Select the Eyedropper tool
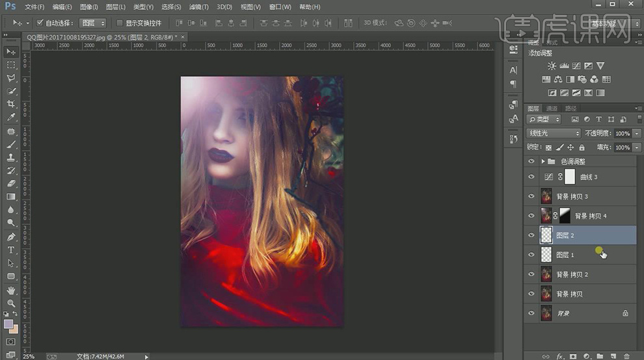This screenshot has width=644, height=360. pyautogui.click(x=11, y=118)
